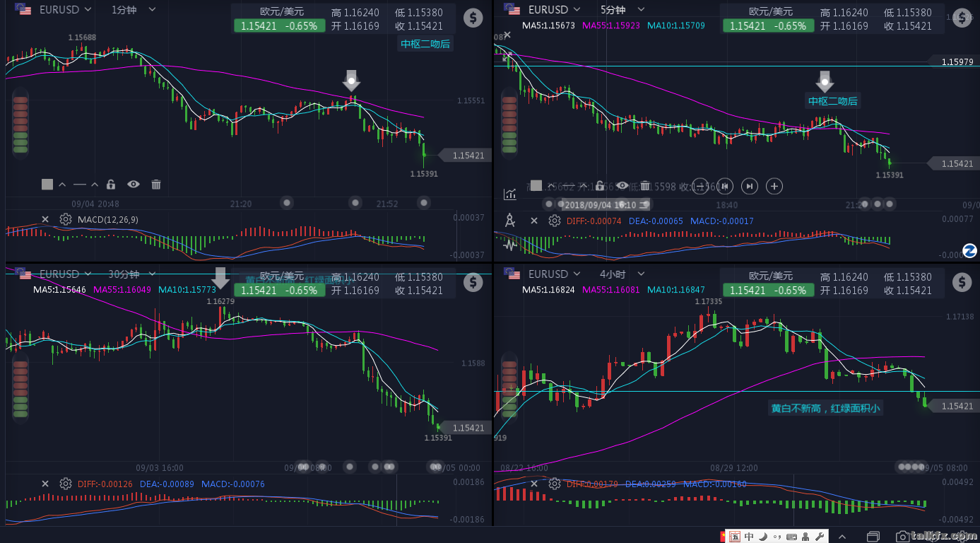The image size is (980, 543).
Task: Click the blue Z badge in 5-minute chart
Action: tap(969, 250)
